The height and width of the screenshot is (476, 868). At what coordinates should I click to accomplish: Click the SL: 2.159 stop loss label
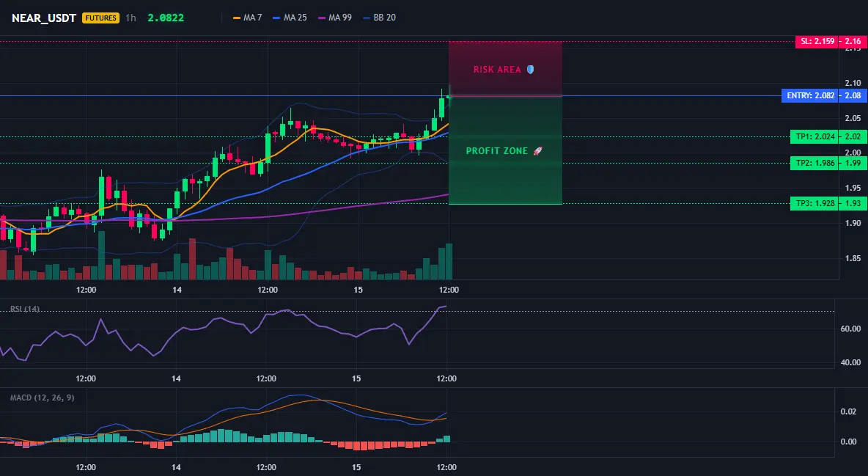click(x=817, y=42)
